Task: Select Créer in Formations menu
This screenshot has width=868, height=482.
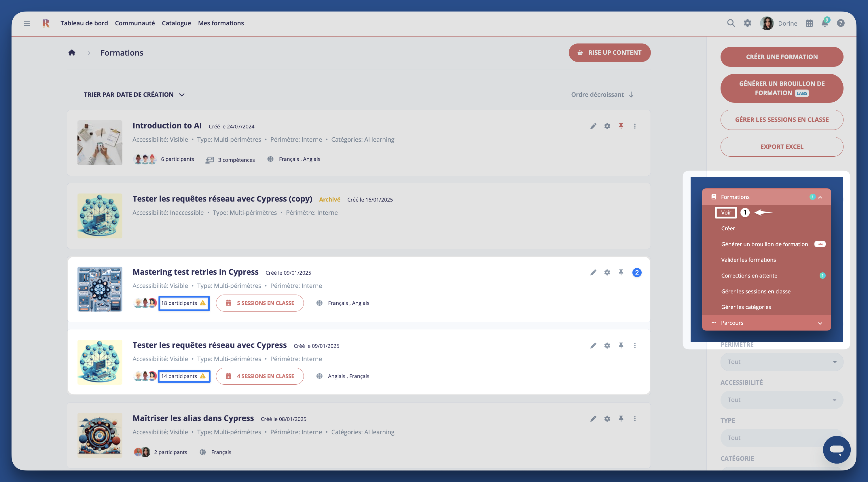Action: (728, 228)
